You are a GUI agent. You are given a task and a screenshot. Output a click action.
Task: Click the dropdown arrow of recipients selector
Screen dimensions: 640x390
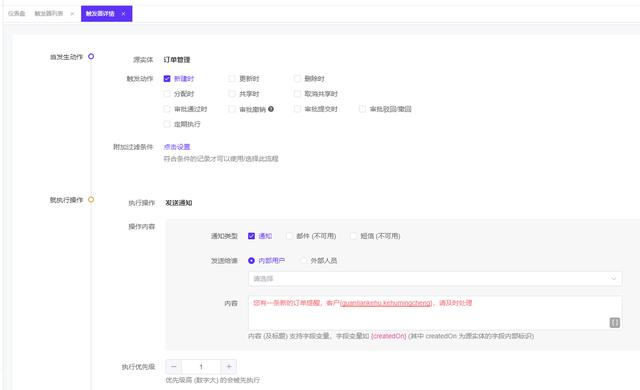click(x=613, y=279)
